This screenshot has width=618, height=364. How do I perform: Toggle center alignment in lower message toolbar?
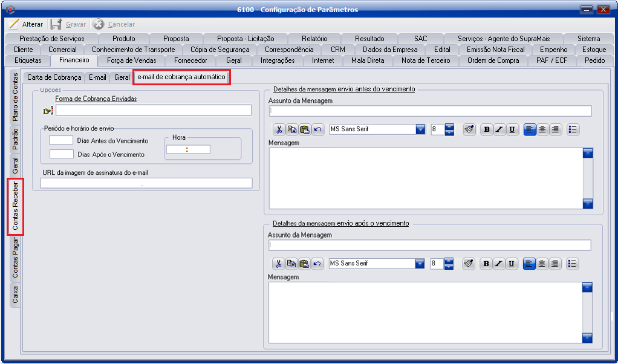(x=542, y=264)
